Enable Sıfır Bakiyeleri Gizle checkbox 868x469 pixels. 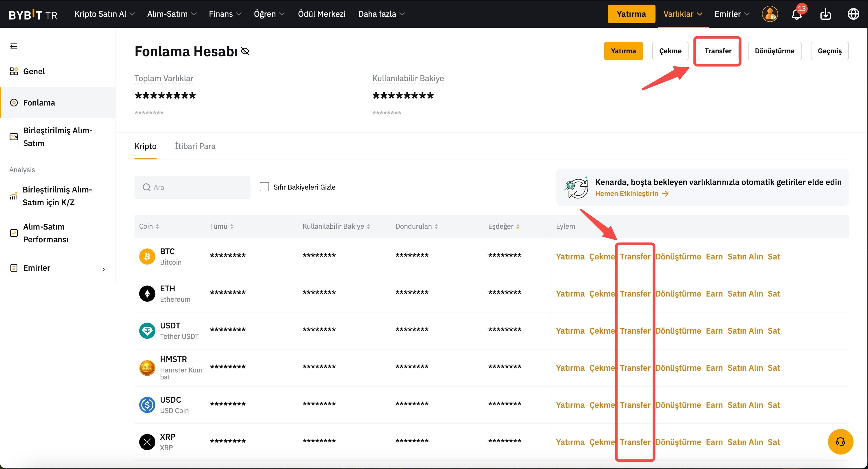coord(264,187)
